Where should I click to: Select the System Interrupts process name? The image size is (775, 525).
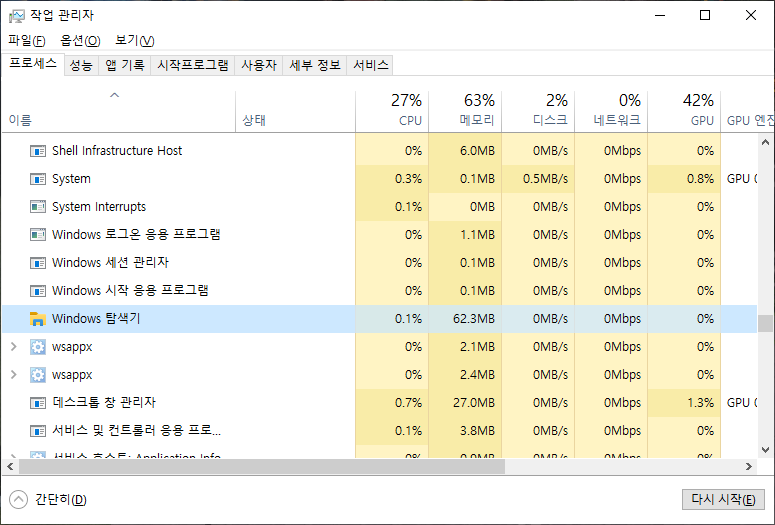pos(99,207)
